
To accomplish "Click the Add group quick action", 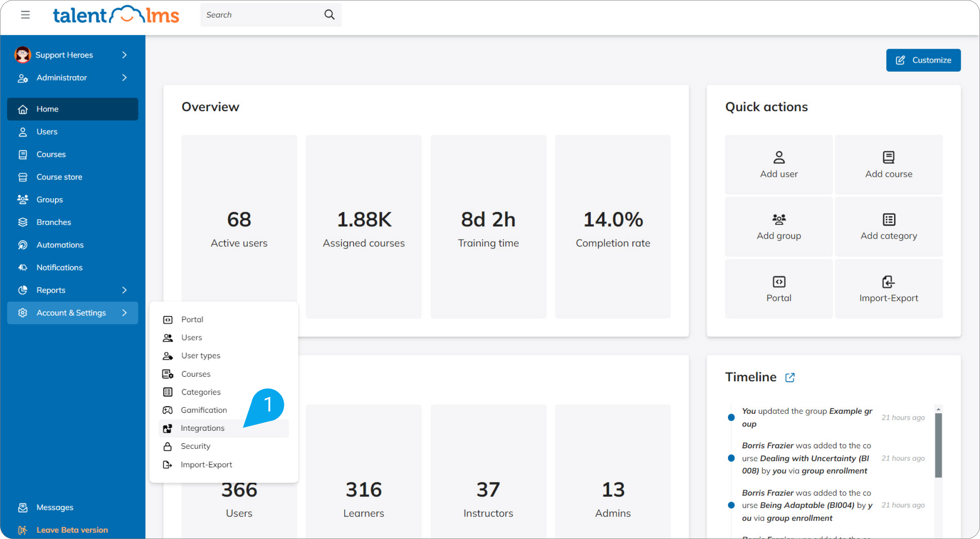I will coord(779,227).
